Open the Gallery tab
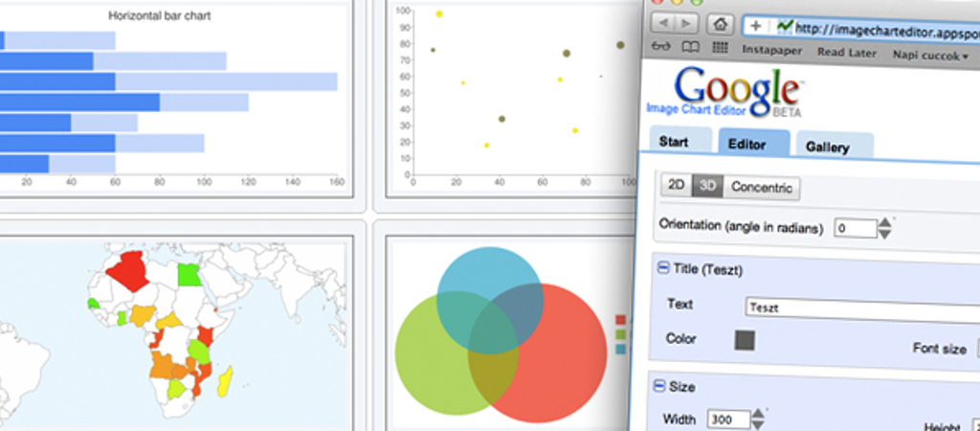Viewport: 980px width, 431px height. point(835,147)
